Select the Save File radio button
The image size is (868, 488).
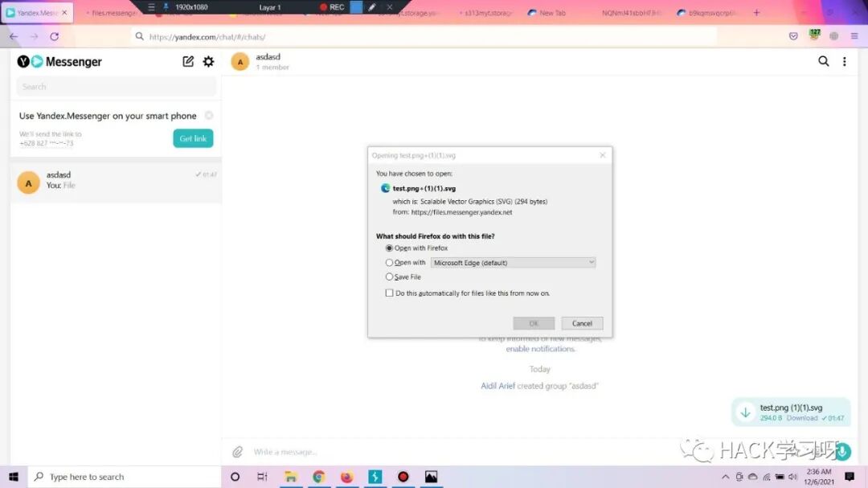pyautogui.click(x=389, y=277)
